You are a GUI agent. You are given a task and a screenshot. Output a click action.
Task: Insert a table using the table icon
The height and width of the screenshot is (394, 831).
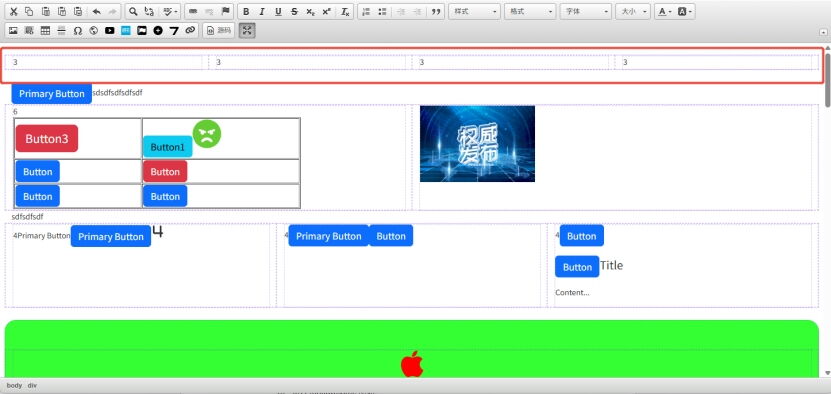coord(46,31)
